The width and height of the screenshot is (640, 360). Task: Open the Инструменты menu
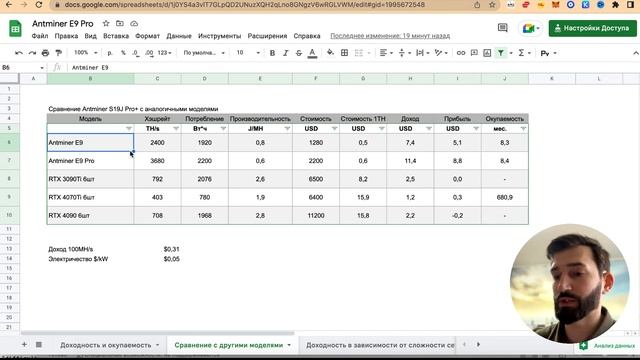(220, 36)
